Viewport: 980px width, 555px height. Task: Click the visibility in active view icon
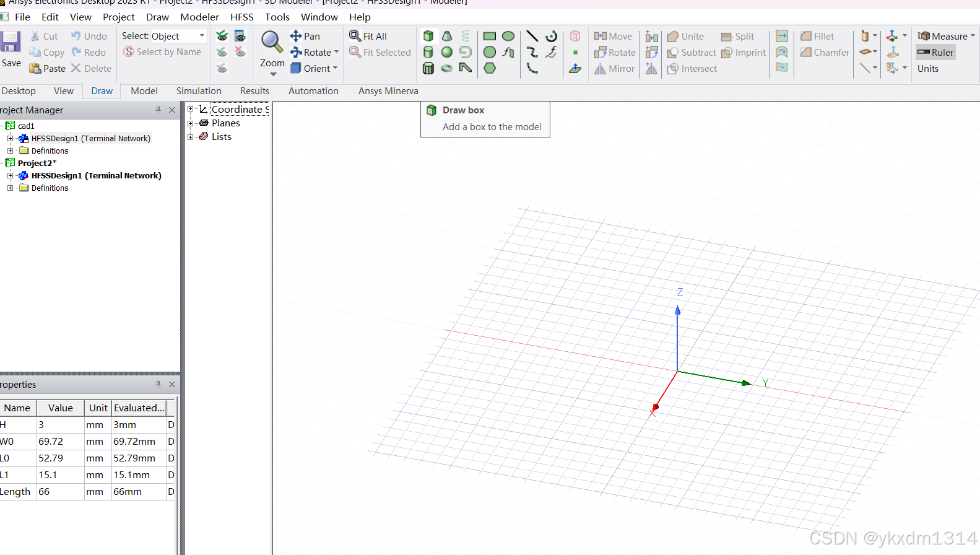pyautogui.click(x=240, y=36)
